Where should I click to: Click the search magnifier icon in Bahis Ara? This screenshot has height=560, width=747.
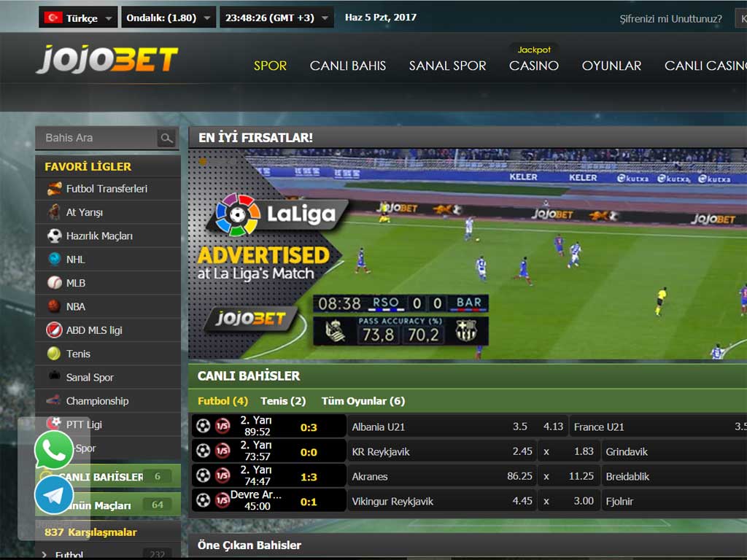(167, 138)
